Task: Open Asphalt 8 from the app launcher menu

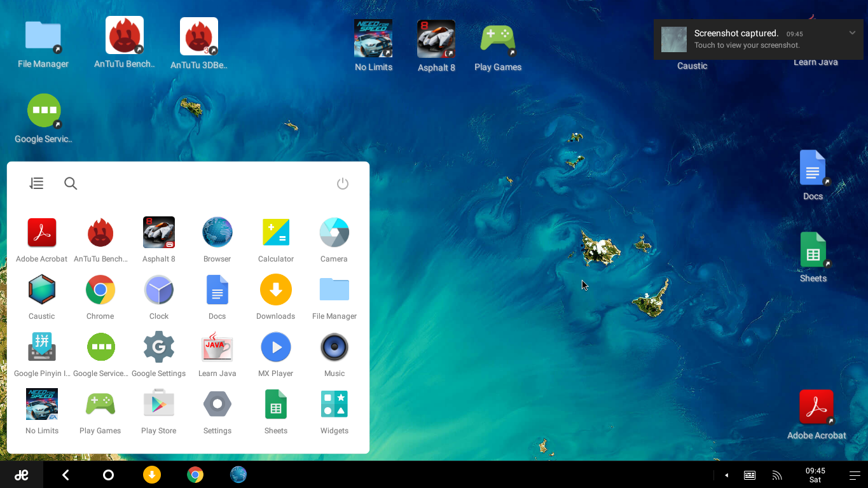Action: coord(159,233)
